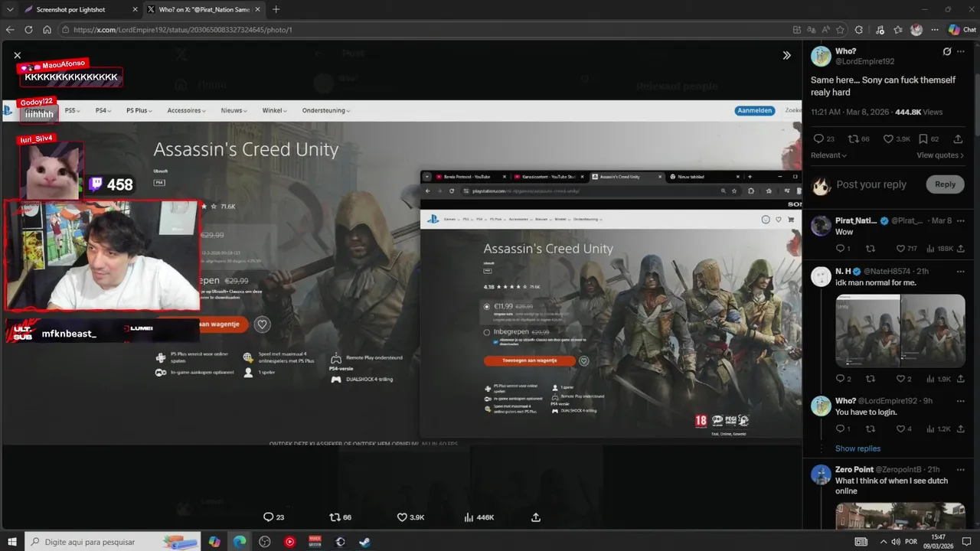Go back with the browser back arrow
Screen dimensions: 980x551
tap(11, 30)
